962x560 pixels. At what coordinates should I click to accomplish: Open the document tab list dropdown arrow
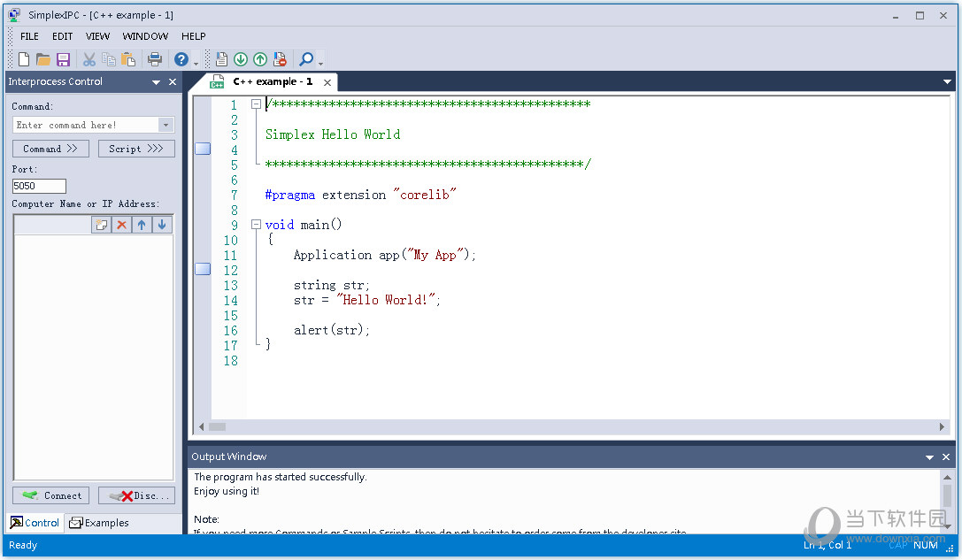coord(947,81)
